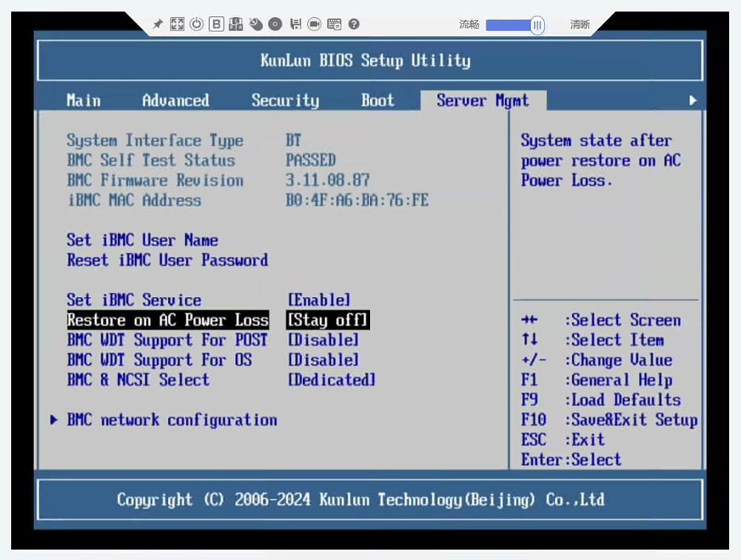Select Restore on AC Power Loss option

coord(168,320)
